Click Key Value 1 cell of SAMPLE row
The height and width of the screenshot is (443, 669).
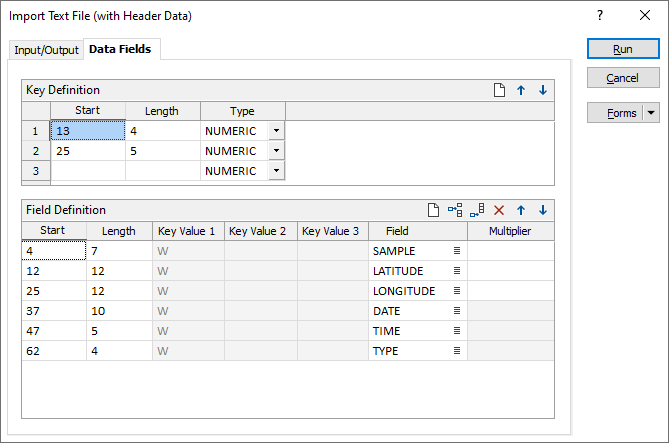point(188,251)
